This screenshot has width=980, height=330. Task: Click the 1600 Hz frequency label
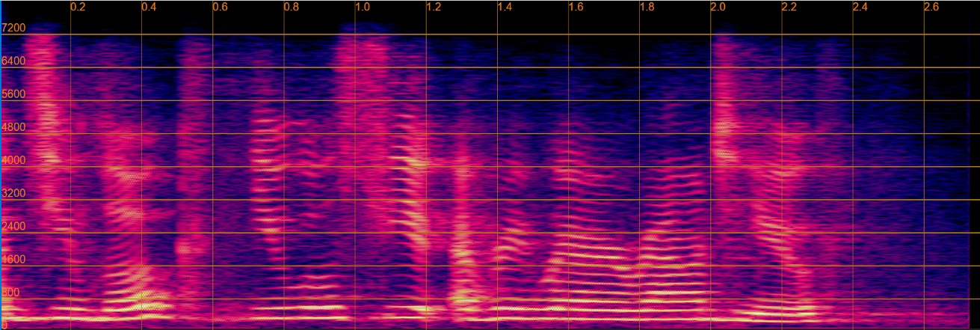[x=13, y=260]
